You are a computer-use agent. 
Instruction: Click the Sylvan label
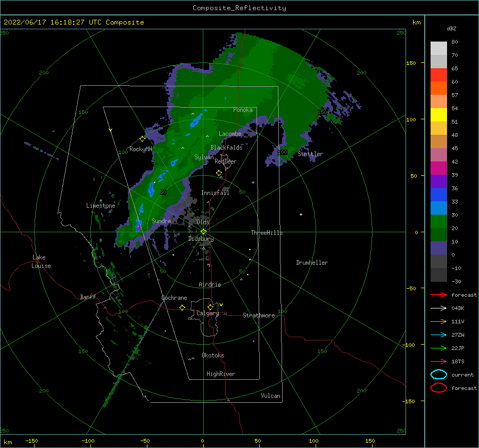[204, 157]
